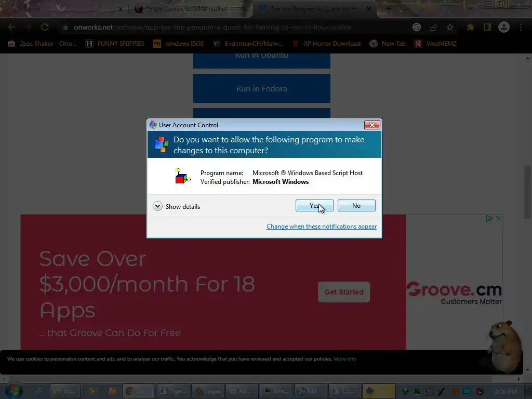Open Chrome taskbar button
This screenshot has width=532, height=399.
click(x=137, y=392)
